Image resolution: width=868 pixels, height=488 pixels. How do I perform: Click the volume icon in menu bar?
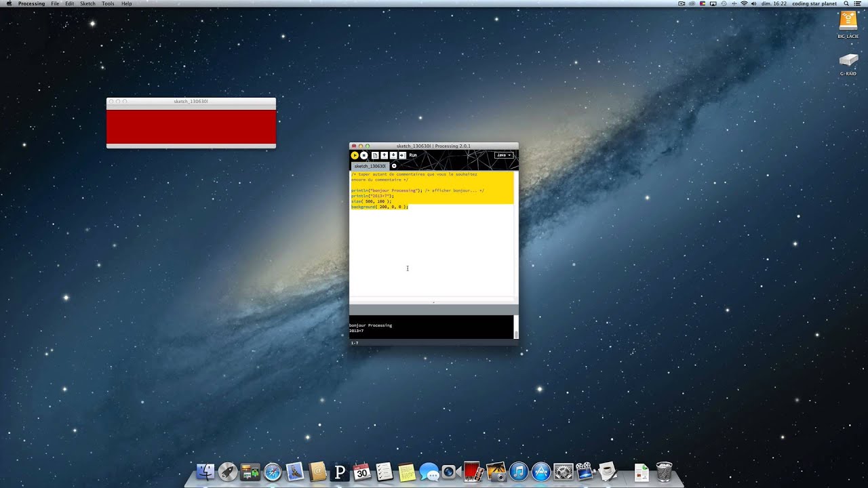point(755,3)
